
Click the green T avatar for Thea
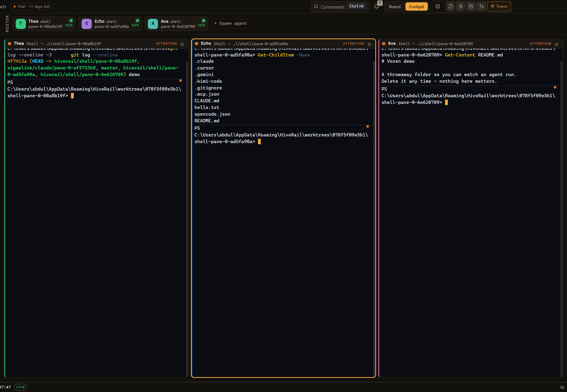tap(21, 24)
